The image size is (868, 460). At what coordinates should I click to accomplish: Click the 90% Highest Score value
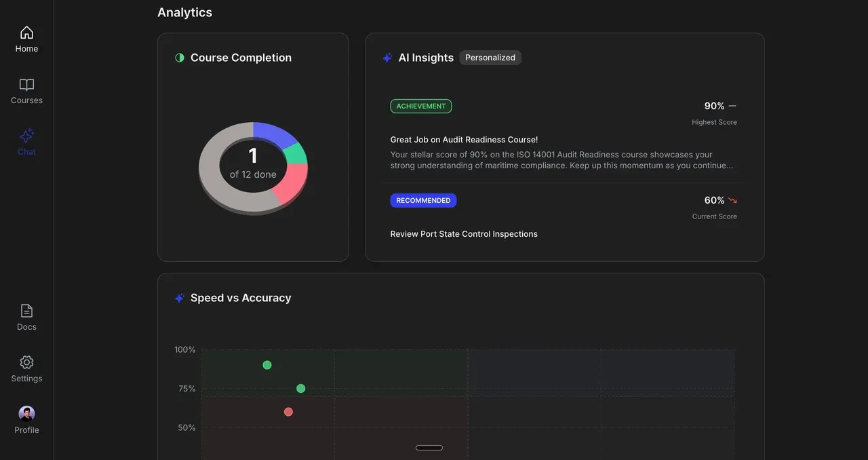tap(714, 106)
